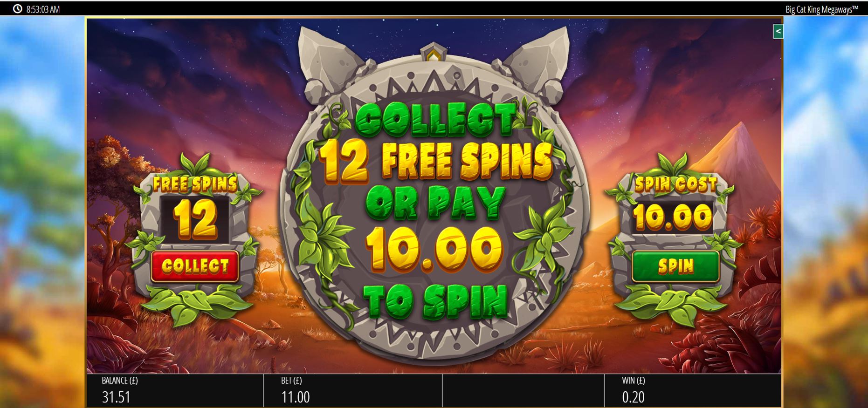Click the Free Spins header on left stone
Image resolution: width=868 pixels, height=408 pixels.
(x=195, y=184)
